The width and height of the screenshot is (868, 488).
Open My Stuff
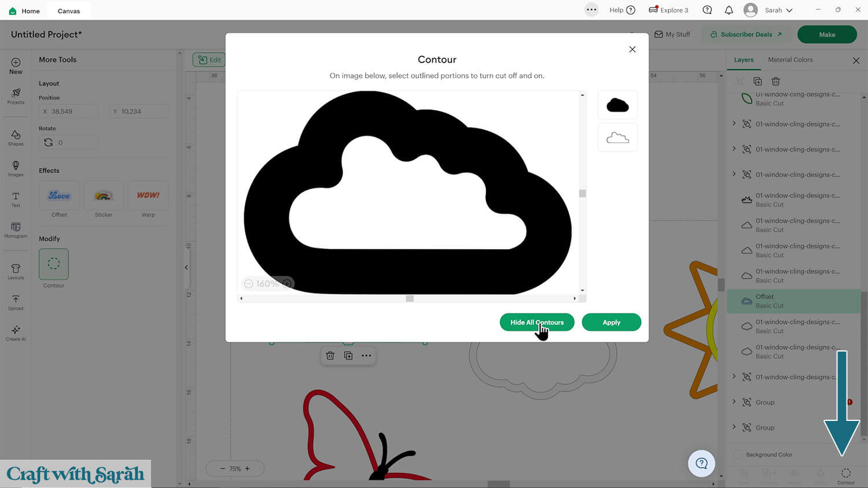point(672,34)
